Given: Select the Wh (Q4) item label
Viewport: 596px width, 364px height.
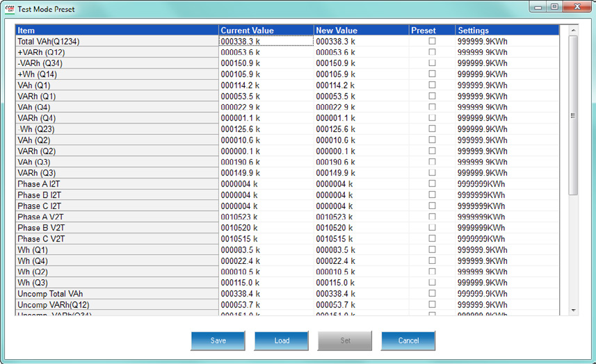Looking at the screenshot, I should (117, 260).
